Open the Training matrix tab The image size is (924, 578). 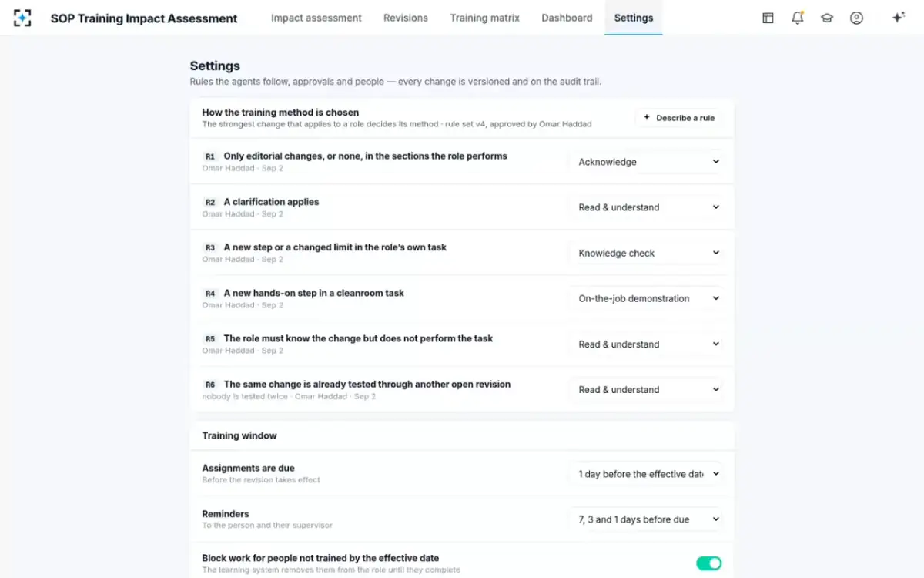tap(485, 18)
